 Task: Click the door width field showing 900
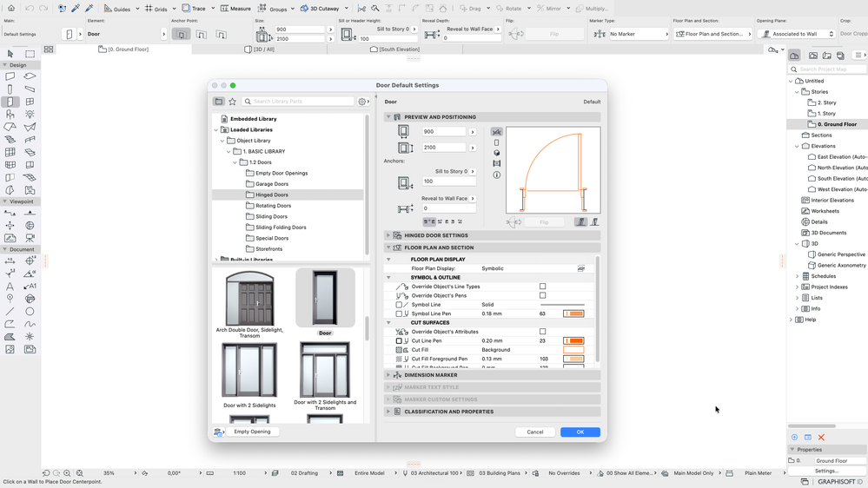coord(443,132)
